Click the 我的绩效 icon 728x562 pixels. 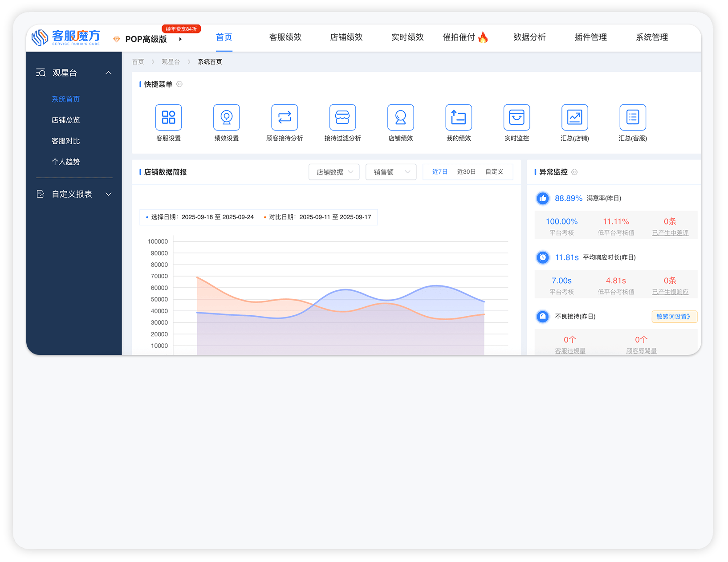tap(459, 118)
